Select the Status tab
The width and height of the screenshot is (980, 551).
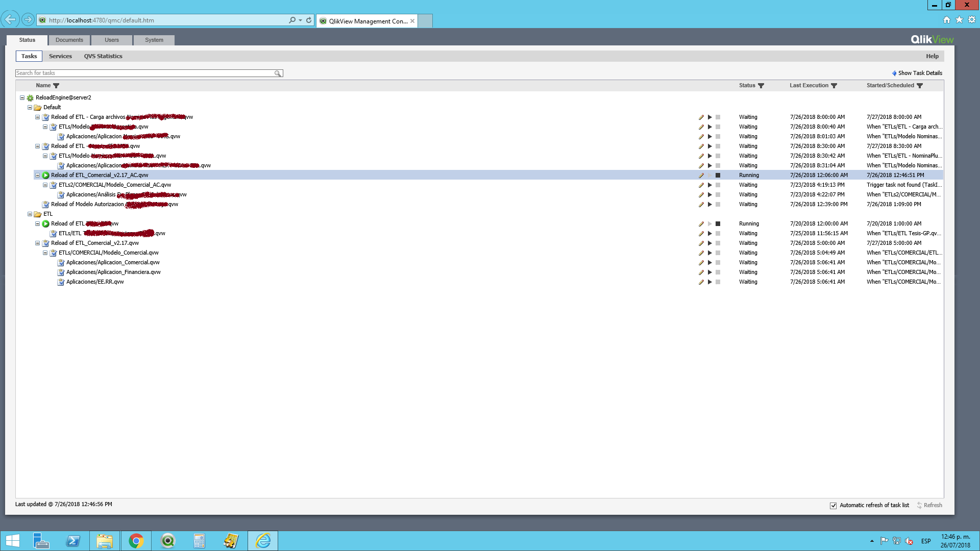coord(27,40)
